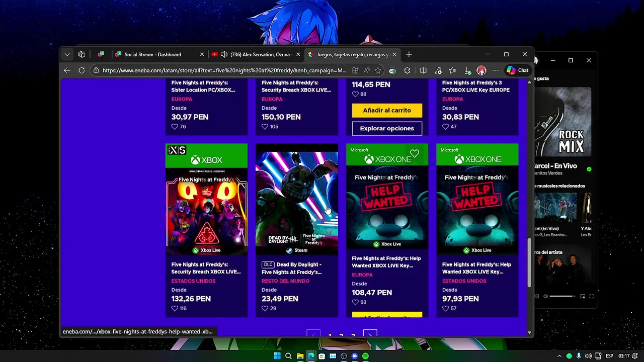
Task: Open Security Breach Xbox Series X|S cover image
Action: point(206,199)
